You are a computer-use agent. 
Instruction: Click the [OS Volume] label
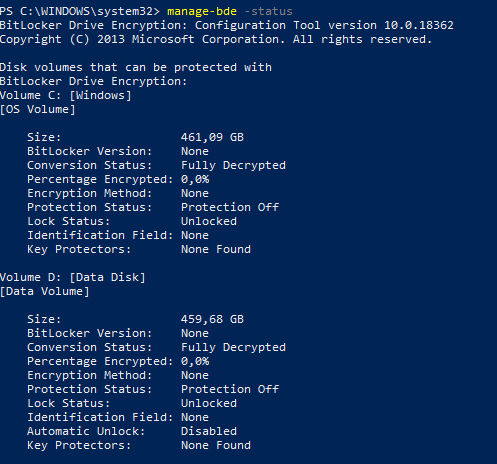[38, 109]
